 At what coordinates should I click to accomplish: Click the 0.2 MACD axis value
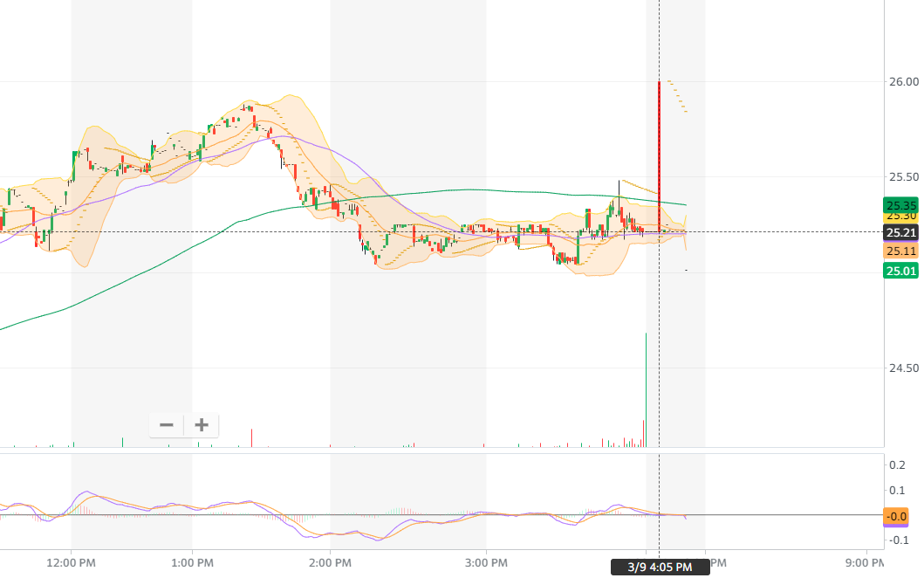click(x=897, y=465)
